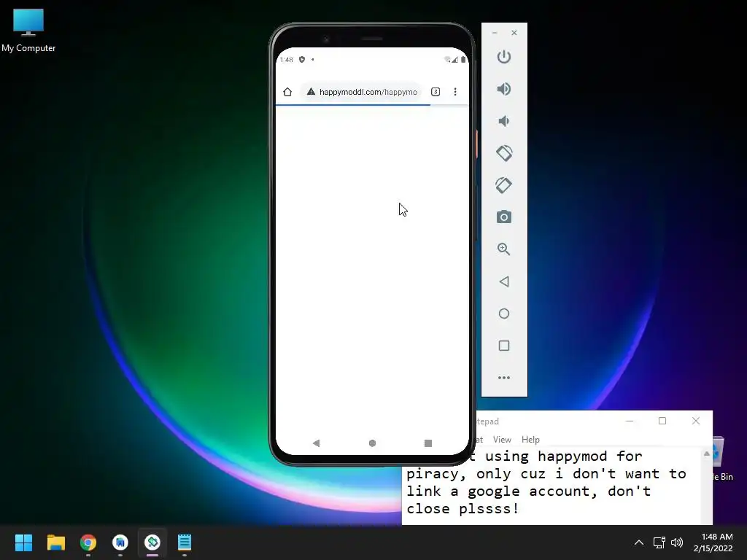Close the emulator toolbar window
This screenshot has height=560, width=747.
[x=514, y=33]
